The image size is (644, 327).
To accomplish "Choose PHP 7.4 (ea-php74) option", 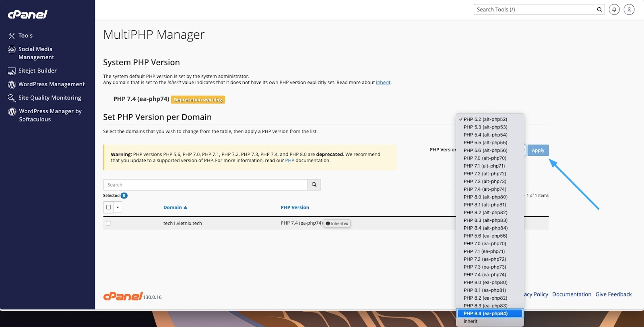I will point(490,275).
